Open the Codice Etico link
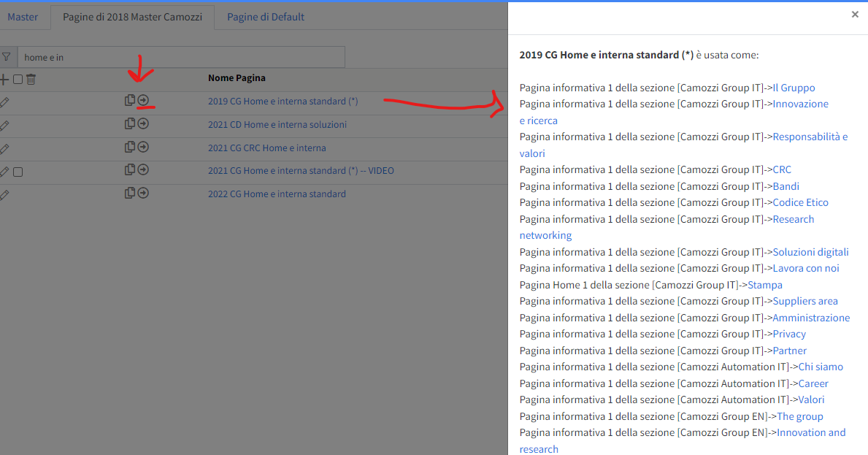This screenshot has height=455, width=868. (800, 202)
